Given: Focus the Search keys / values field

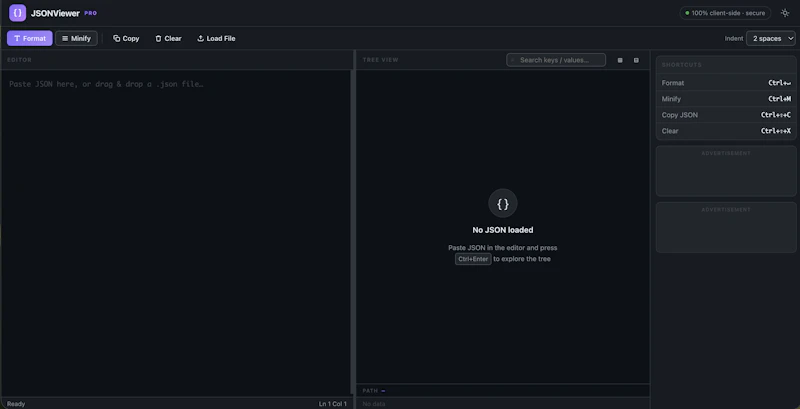Looking at the screenshot, I should pos(556,60).
